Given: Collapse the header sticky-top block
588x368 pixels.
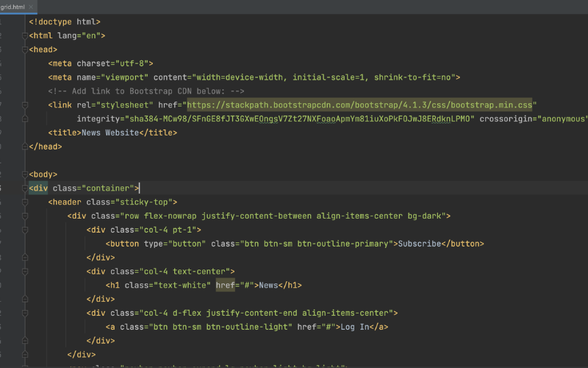Looking at the screenshot, I should point(25,202).
